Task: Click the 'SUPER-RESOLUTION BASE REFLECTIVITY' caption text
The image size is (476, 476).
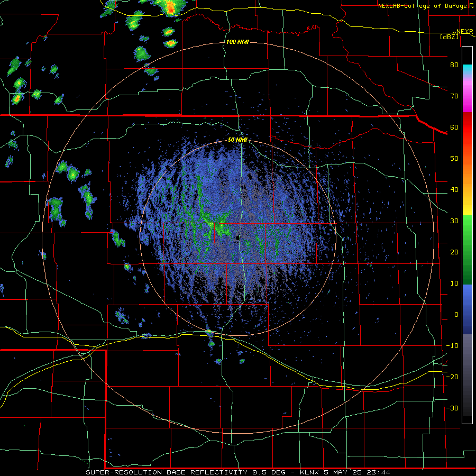Action: point(167,472)
